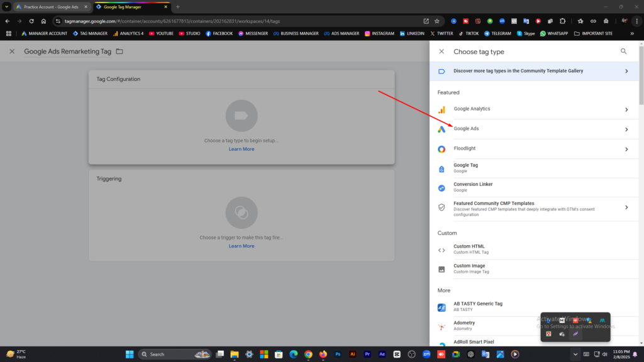Expand Community Template Gallery chevron
Image resolution: width=644 pixels, height=362 pixels.
(626, 71)
